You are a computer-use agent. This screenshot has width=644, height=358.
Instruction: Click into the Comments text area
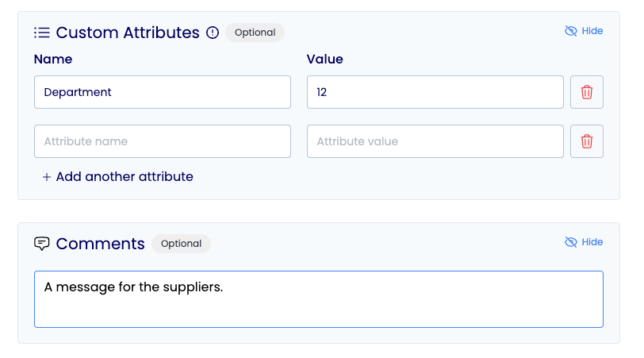point(319,299)
